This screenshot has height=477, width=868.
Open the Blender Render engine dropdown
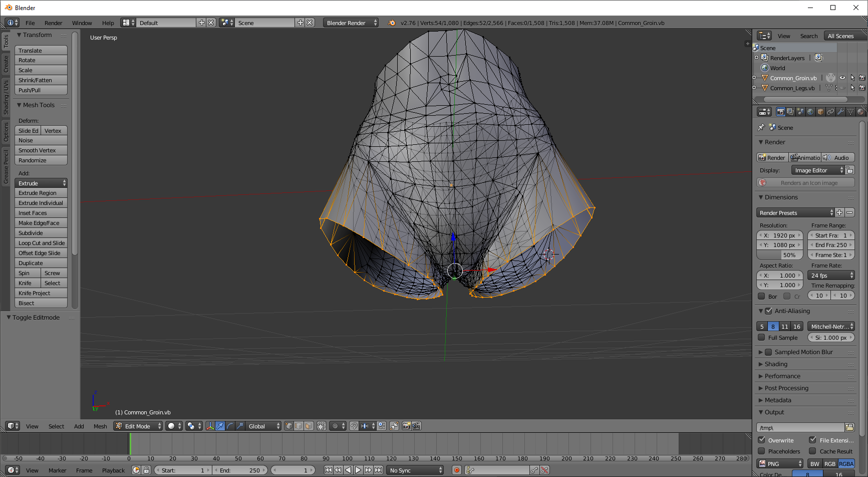pyautogui.click(x=351, y=23)
